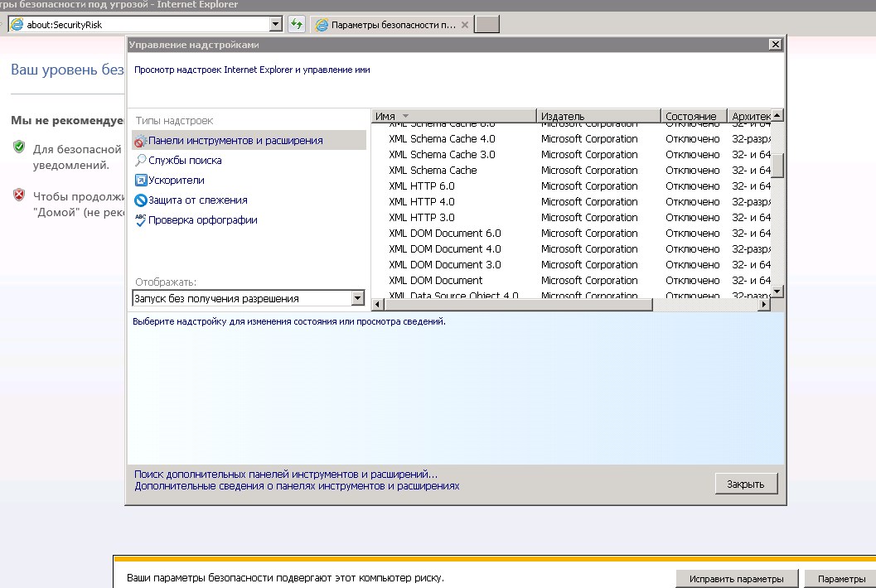Select XML DOM Document 4.0 add-on
876x588 pixels.
pos(571,248)
